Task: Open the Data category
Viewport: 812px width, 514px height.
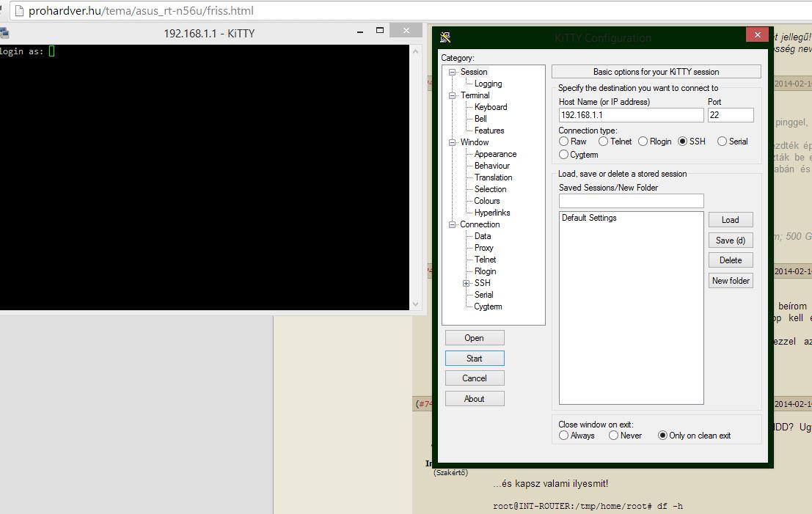Action: 483,236
